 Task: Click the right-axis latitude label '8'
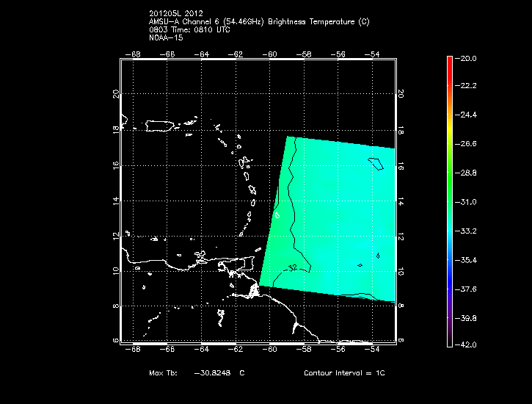point(401,306)
